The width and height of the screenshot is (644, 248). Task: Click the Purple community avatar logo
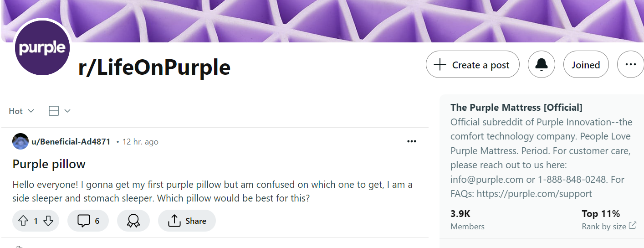pos(42,48)
